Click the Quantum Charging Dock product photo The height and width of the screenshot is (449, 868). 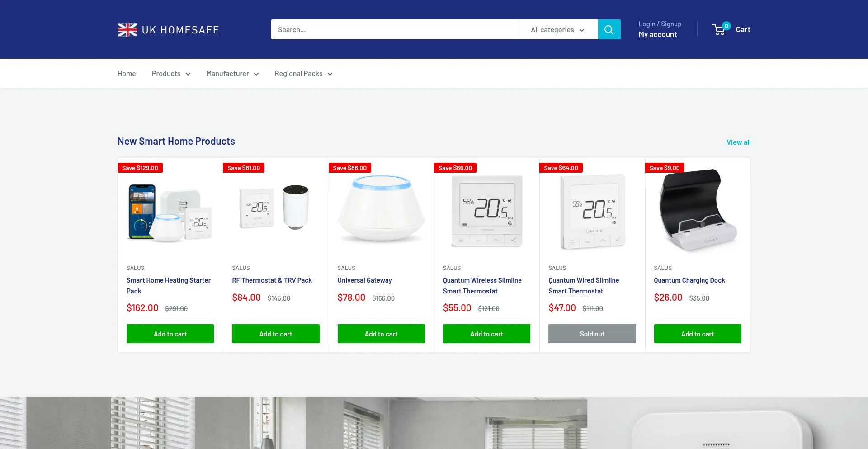click(x=698, y=209)
